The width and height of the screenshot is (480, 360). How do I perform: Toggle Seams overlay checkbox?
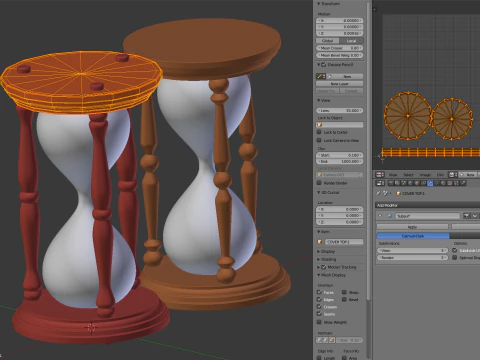coord(319,314)
